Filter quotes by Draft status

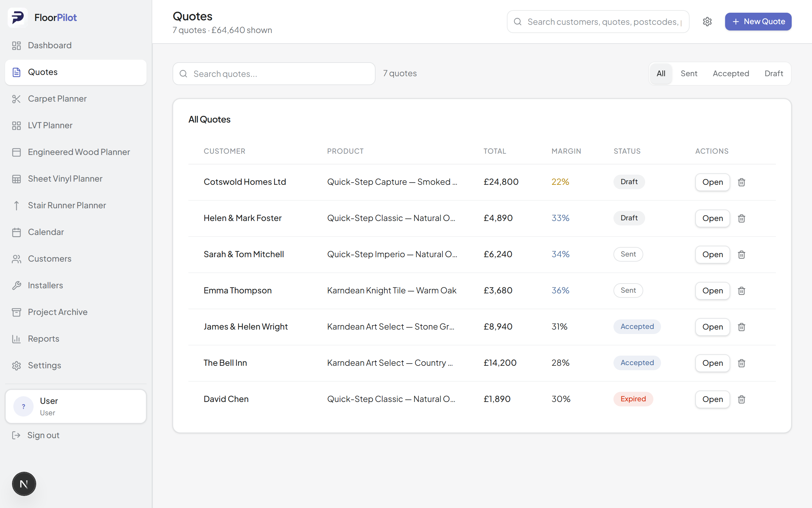click(774, 74)
